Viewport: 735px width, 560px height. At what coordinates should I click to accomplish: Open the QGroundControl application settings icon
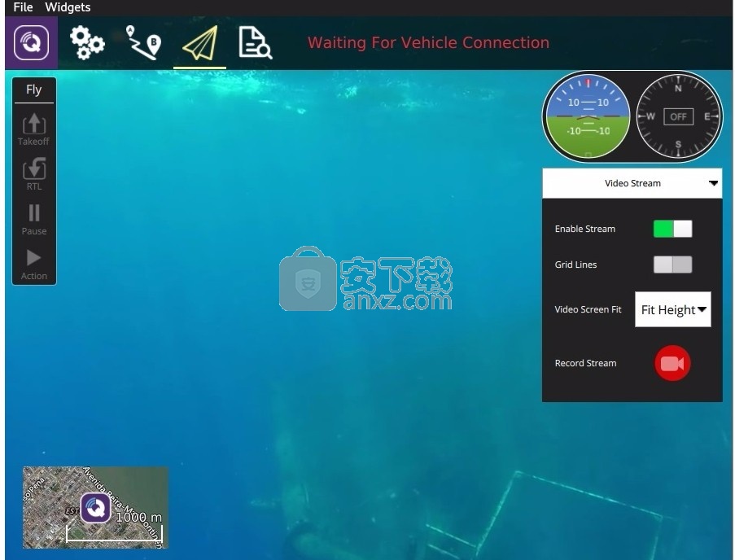pos(31,42)
